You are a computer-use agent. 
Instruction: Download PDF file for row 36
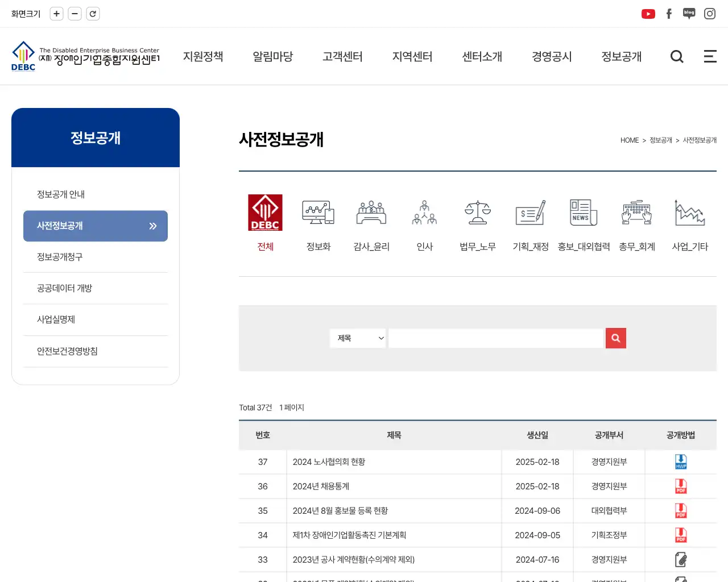pos(681,487)
